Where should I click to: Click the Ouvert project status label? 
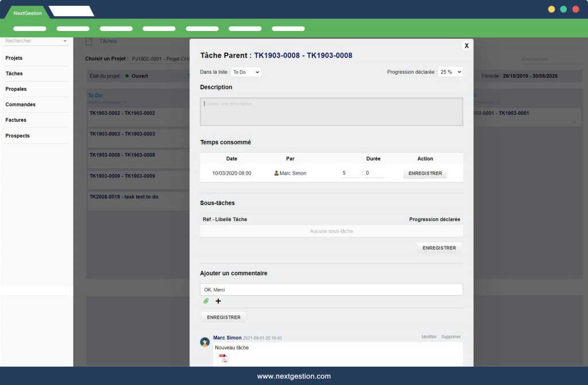[x=140, y=76]
